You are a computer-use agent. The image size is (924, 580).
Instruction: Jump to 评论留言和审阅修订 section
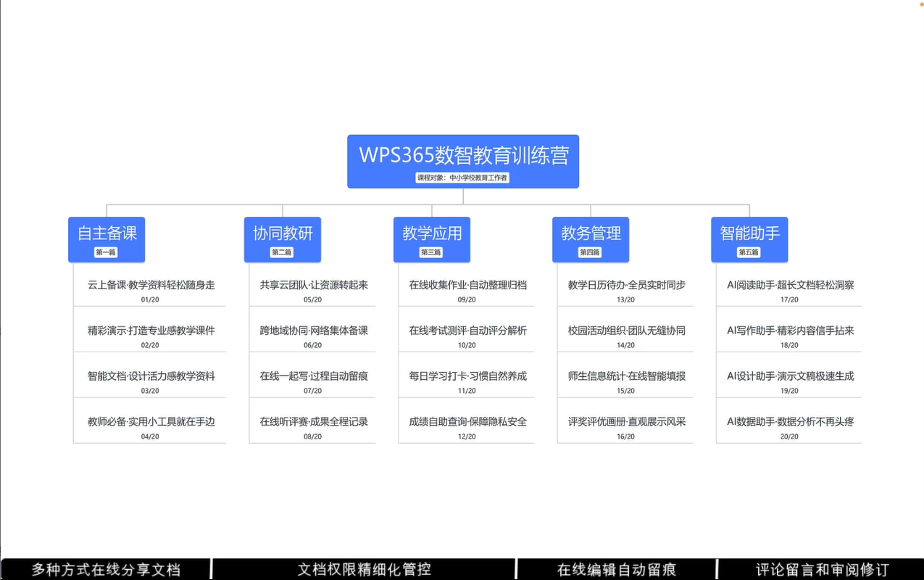click(x=822, y=569)
